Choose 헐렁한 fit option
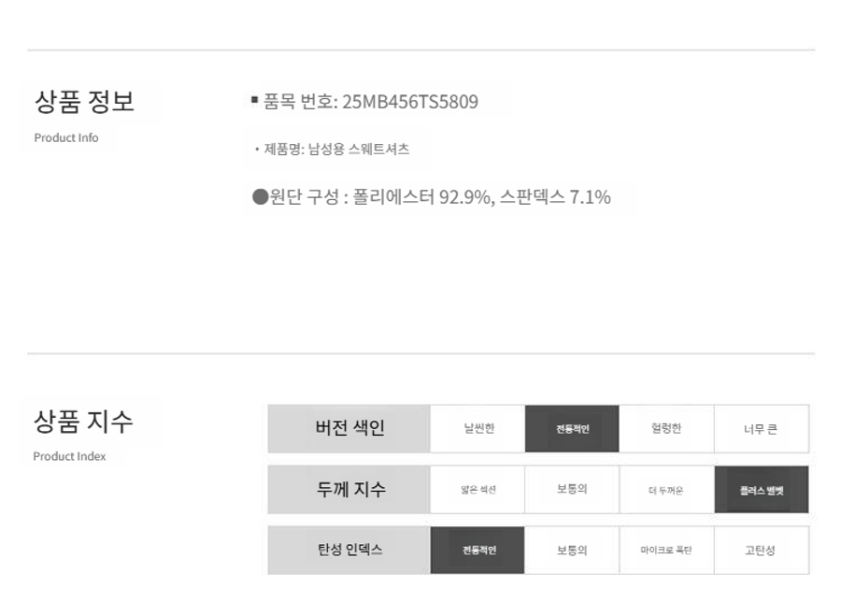Image resolution: width=841 pixels, height=616 pixels. [666, 429]
